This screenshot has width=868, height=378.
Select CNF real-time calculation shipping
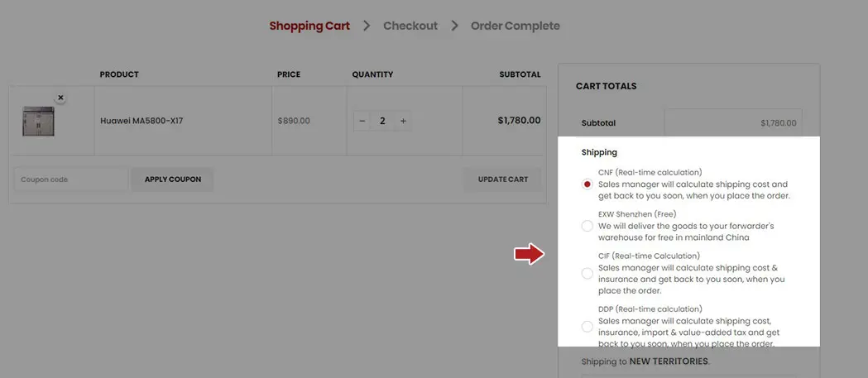coord(587,184)
